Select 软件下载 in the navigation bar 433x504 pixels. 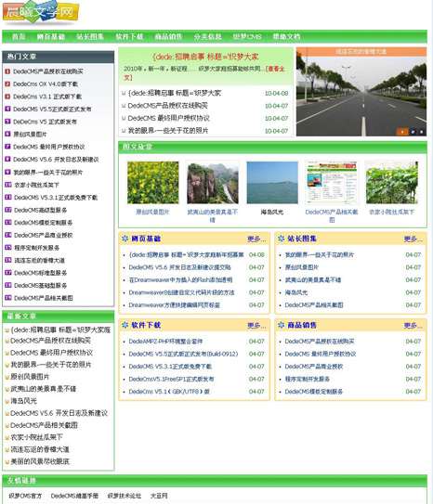(129, 36)
